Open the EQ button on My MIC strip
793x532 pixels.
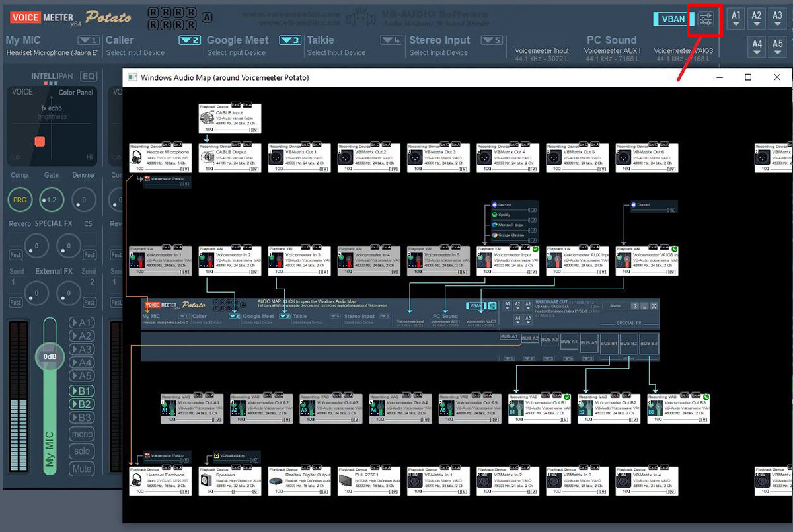click(89, 76)
